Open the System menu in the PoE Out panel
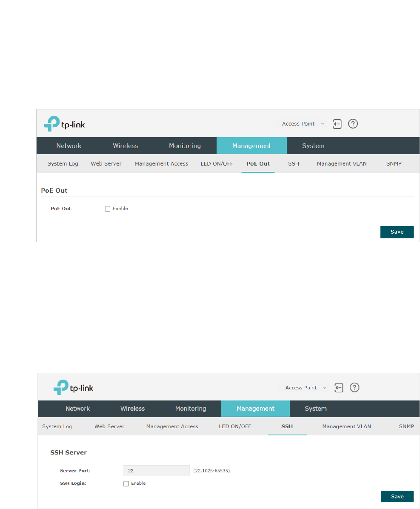This screenshot has width=420, height=509. click(313, 146)
